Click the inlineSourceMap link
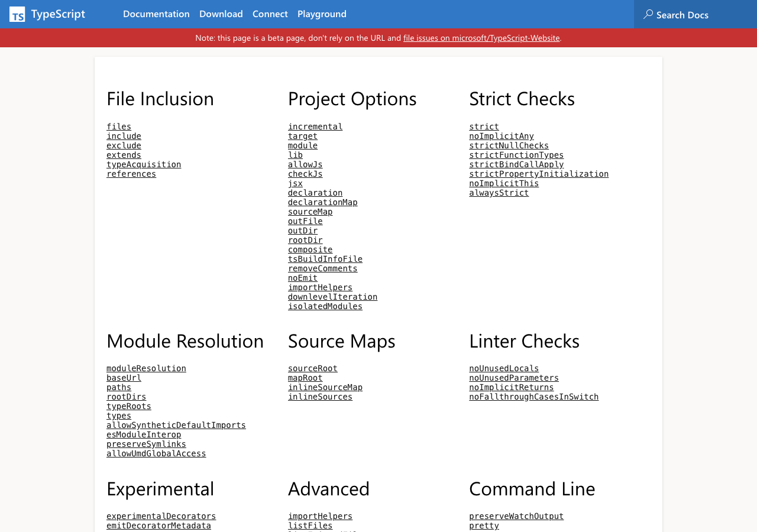 (325, 387)
